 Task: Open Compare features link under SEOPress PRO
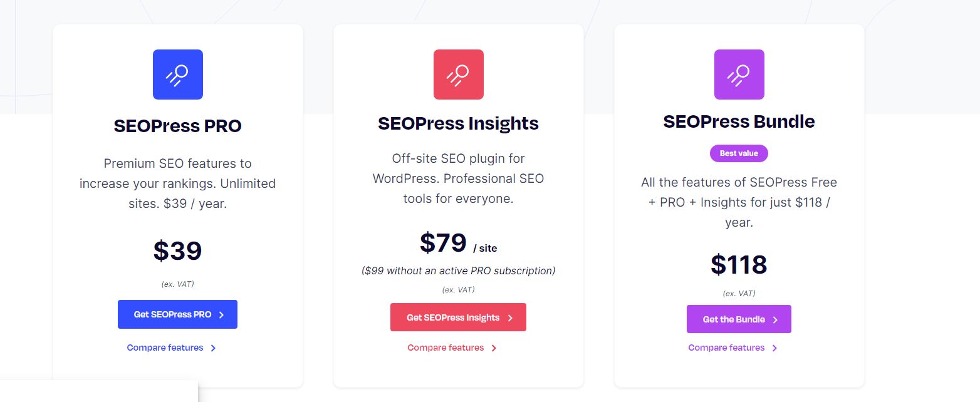coord(165,348)
